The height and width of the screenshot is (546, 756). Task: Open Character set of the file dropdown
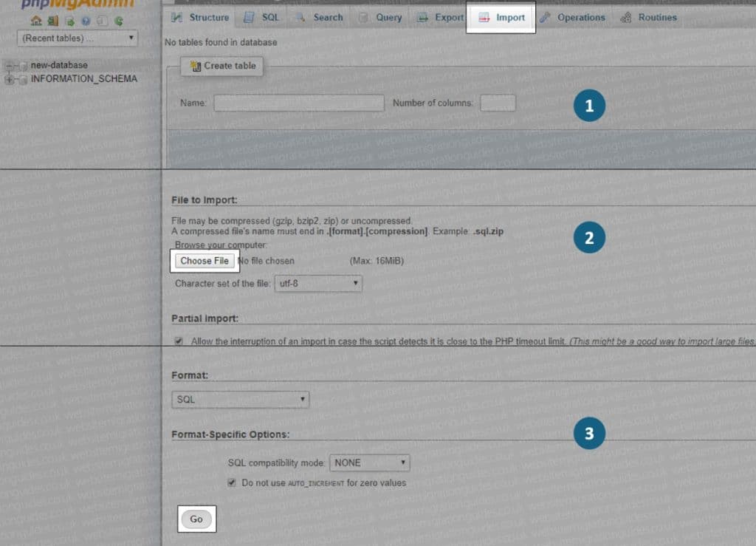click(x=318, y=284)
